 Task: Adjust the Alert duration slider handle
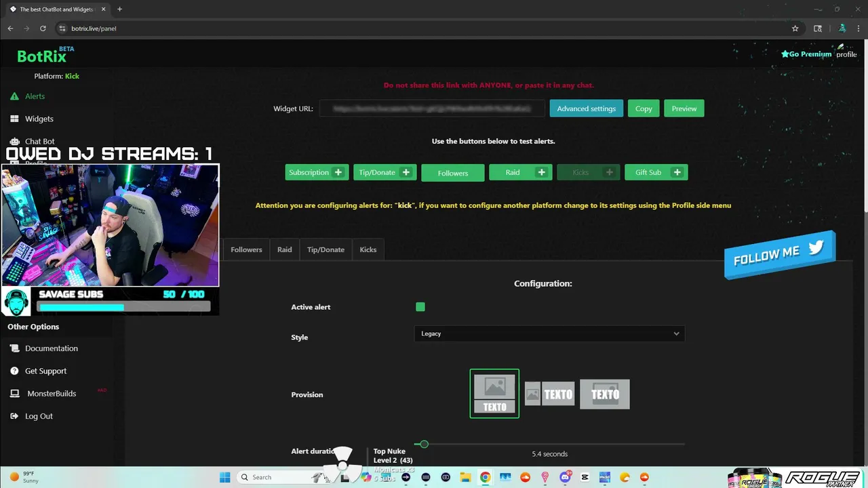click(x=424, y=444)
